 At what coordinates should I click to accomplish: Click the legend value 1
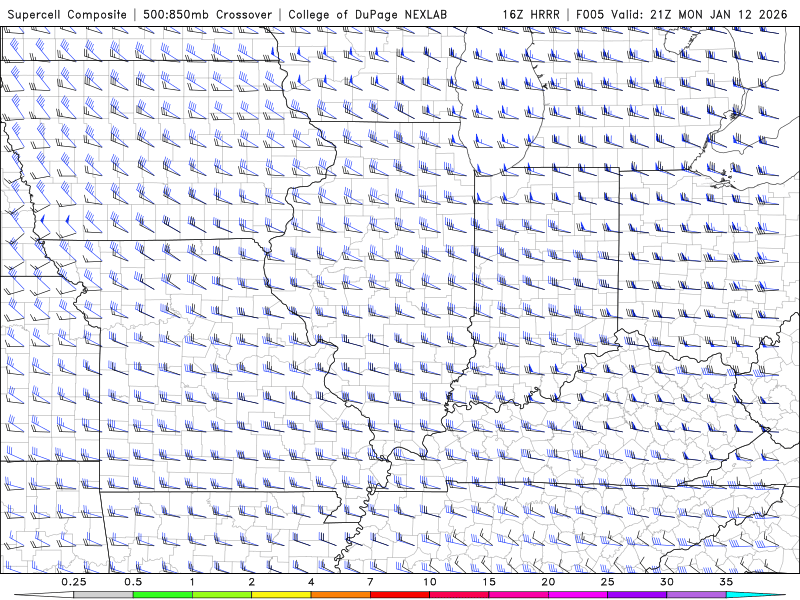point(192,582)
